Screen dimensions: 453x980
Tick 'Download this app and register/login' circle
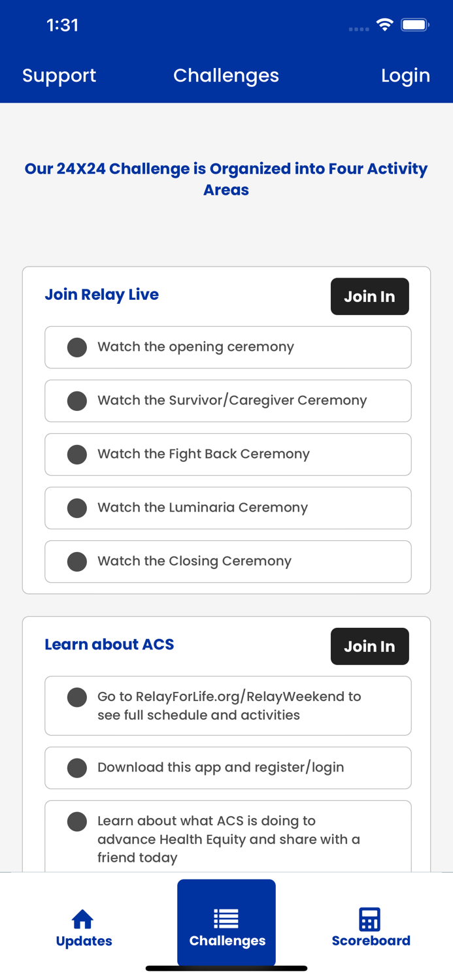77,768
